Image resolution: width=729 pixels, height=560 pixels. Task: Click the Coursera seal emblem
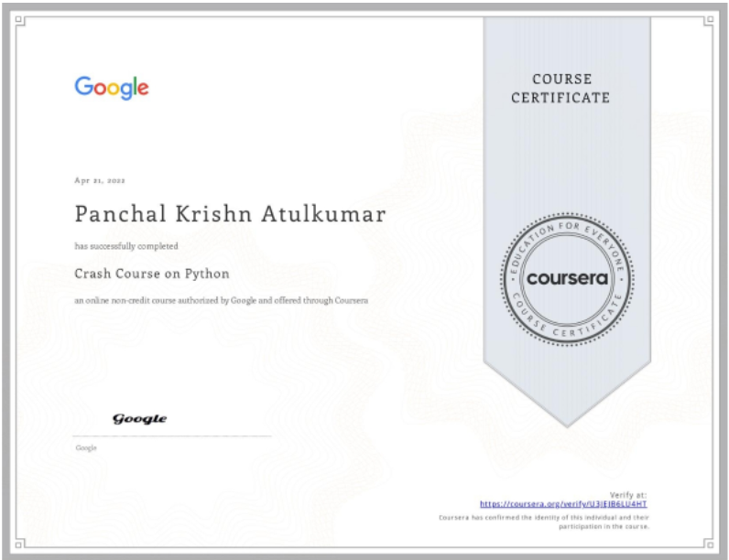click(567, 279)
